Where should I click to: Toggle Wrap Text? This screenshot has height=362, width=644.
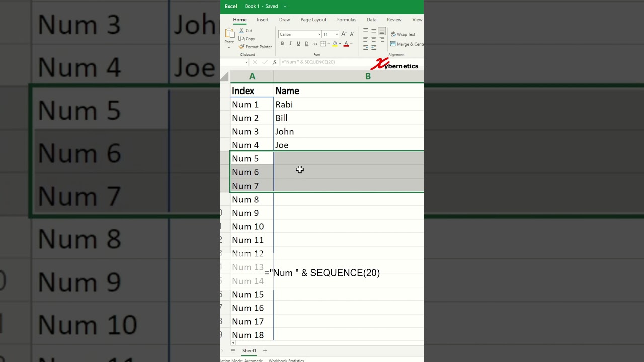coord(403,34)
